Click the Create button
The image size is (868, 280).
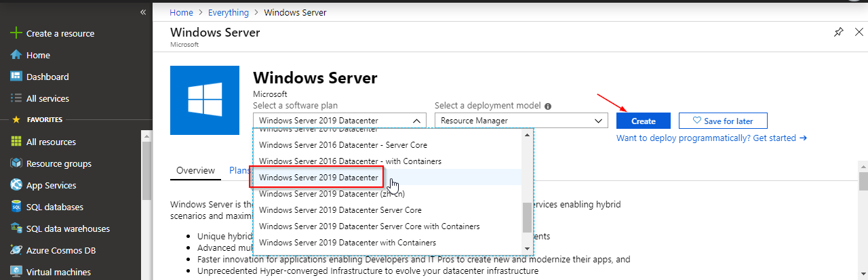[644, 121]
